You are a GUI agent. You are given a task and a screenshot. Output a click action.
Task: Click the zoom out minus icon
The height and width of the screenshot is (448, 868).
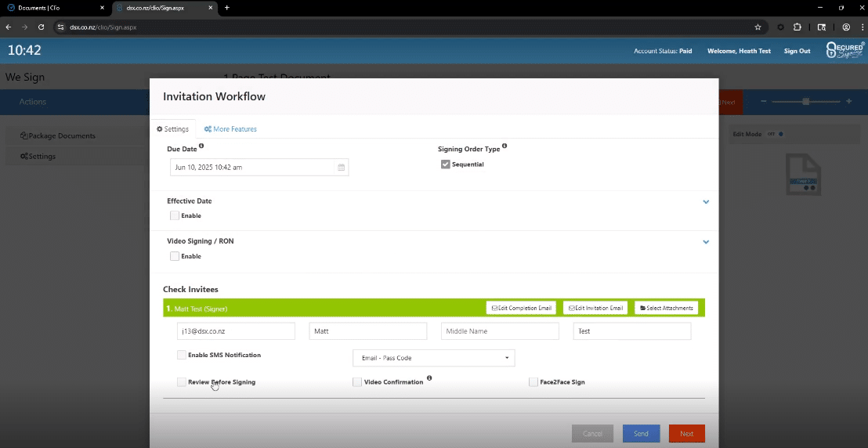763,101
